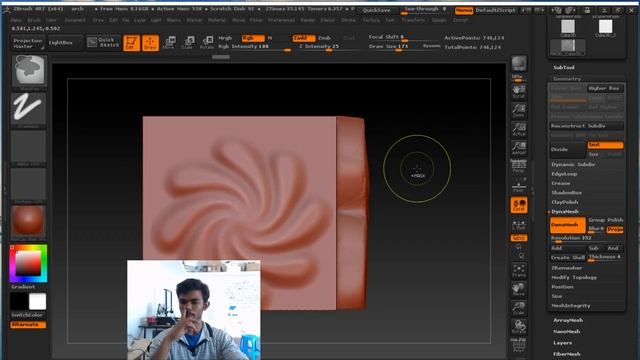
Task: Click the Actual size icon
Action: click(519, 129)
